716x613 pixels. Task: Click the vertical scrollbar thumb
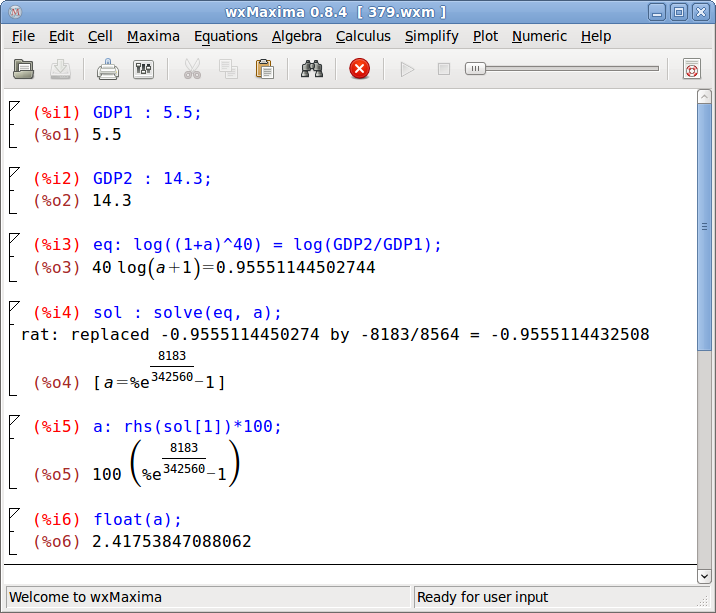(704, 227)
